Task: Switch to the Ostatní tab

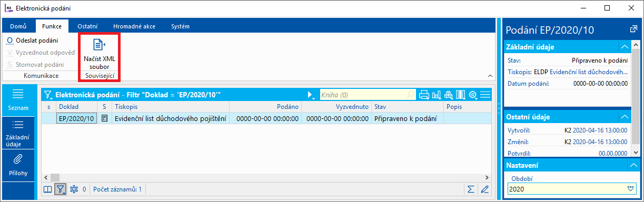Action: point(87,26)
